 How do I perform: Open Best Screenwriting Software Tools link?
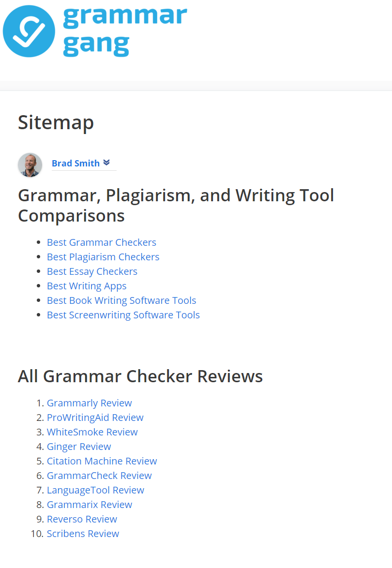(x=123, y=315)
